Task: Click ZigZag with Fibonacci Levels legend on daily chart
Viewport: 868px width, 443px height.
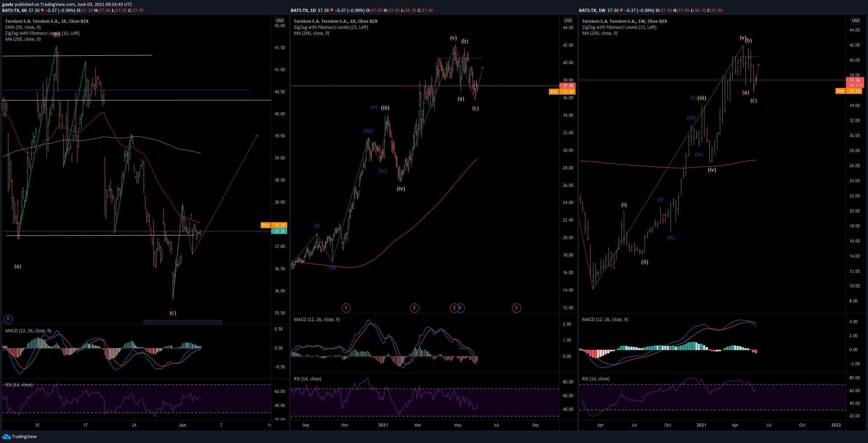Action: pyautogui.click(x=331, y=27)
